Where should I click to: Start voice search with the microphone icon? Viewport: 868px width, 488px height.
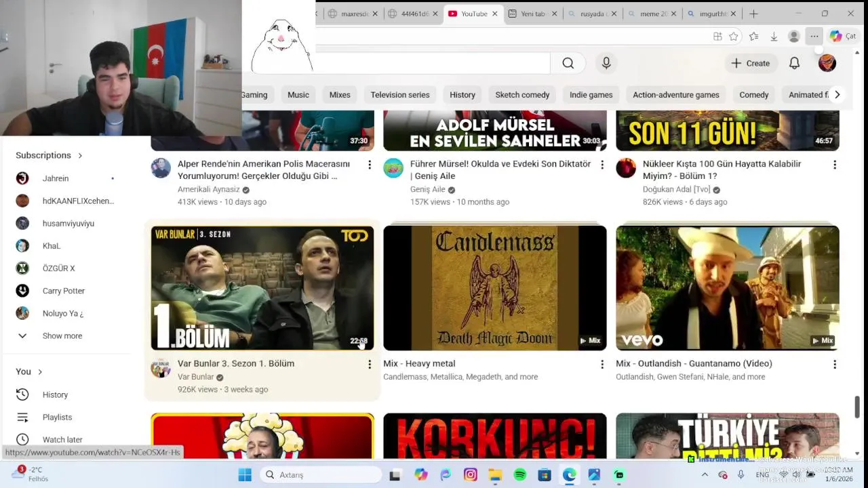tap(606, 63)
